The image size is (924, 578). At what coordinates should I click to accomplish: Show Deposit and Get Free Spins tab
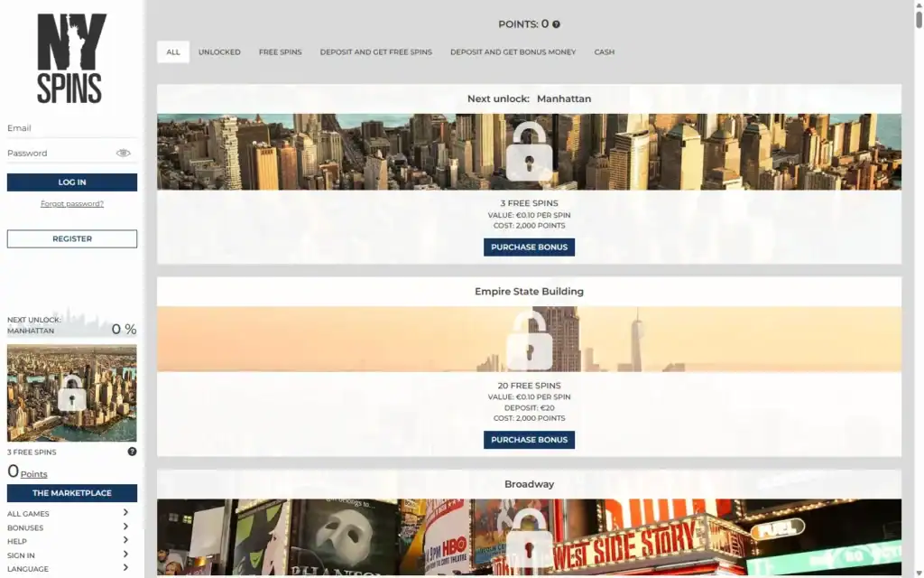pos(376,51)
